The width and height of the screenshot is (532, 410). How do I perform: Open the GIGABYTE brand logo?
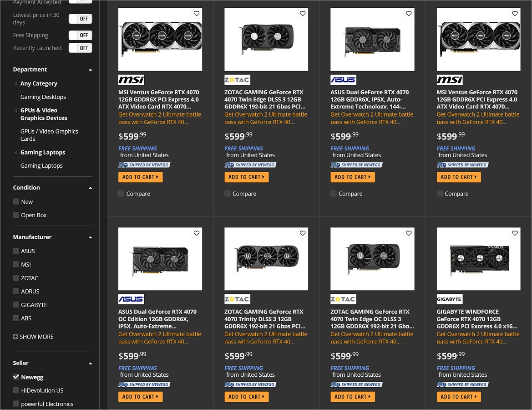coord(450,299)
